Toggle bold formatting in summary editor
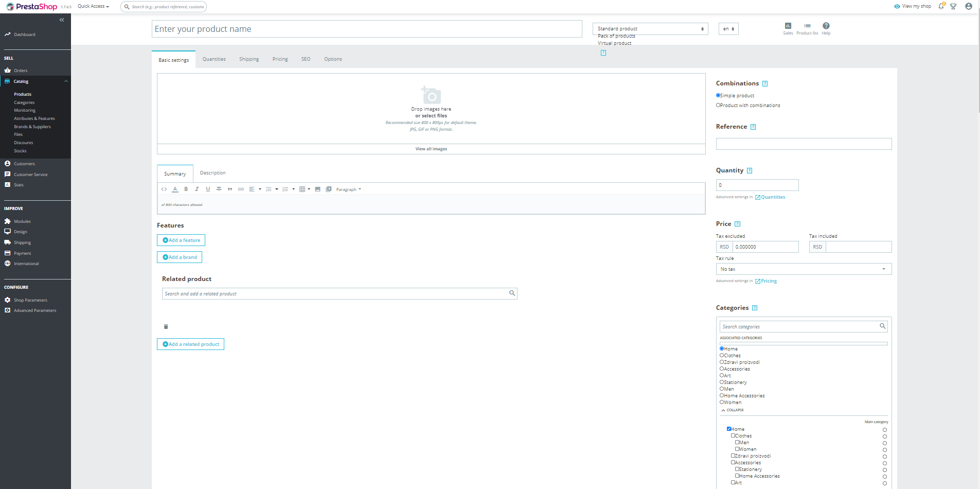The height and width of the screenshot is (489, 980). pos(186,189)
